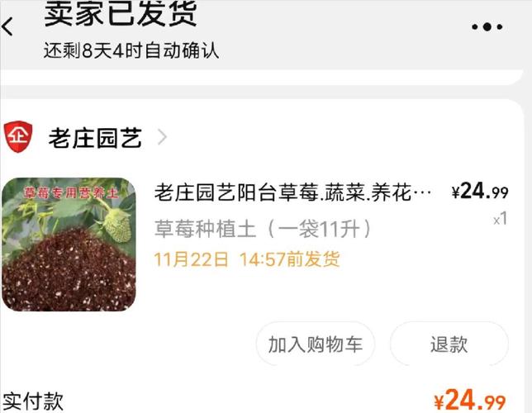Tap the 退款 refund button
The image size is (532, 413).
(x=449, y=344)
